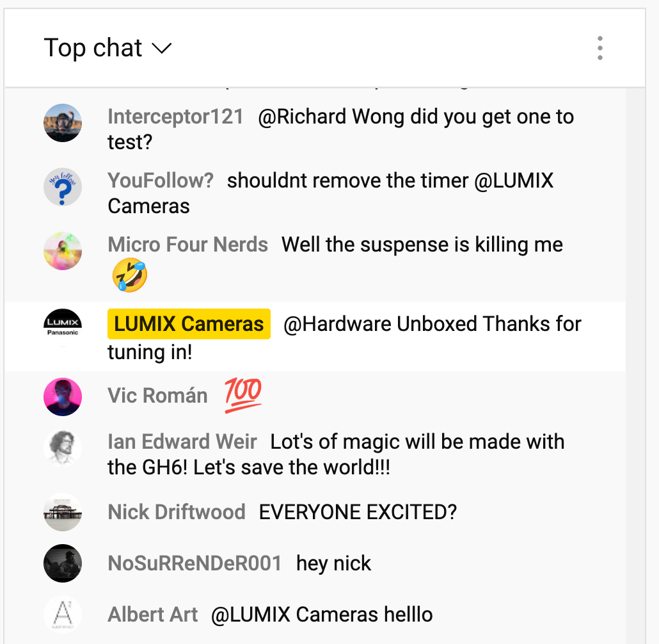Click the highlighted LUMIX Cameras author badge
The height and width of the screenshot is (644, 659).
(x=189, y=324)
